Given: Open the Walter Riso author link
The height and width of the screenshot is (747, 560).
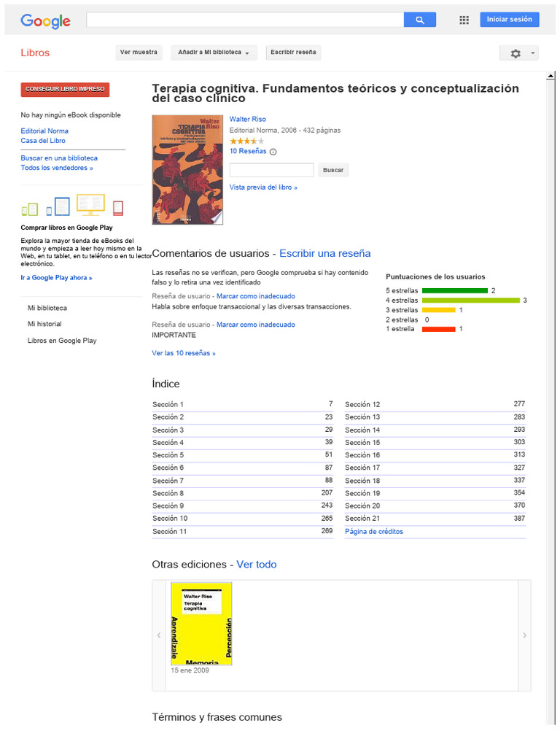Looking at the screenshot, I should pos(248,119).
